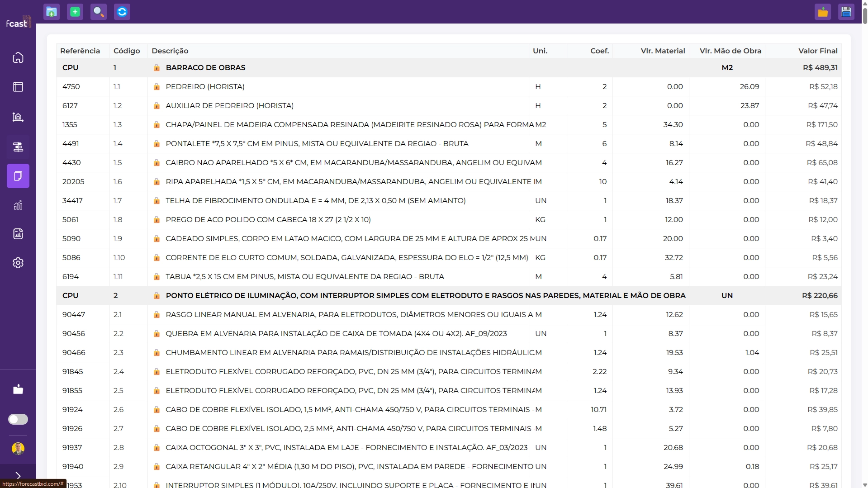Collapse the CPU 1 BARRACO DE OBRAS group
The image size is (868, 488).
click(70, 68)
